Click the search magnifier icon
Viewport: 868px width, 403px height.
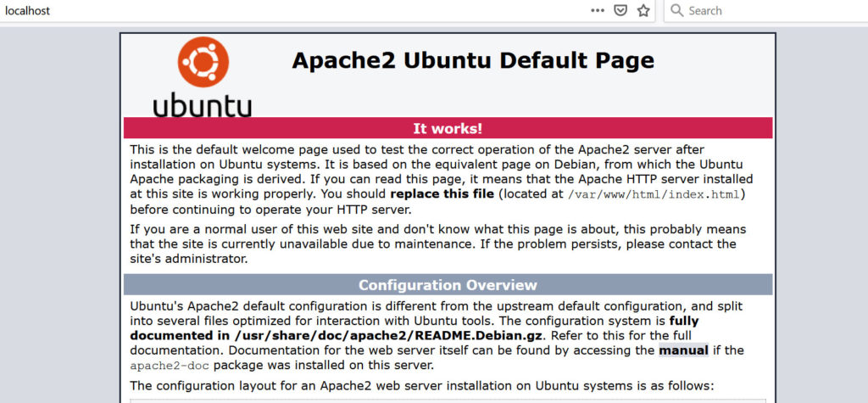pyautogui.click(x=677, y=10)
